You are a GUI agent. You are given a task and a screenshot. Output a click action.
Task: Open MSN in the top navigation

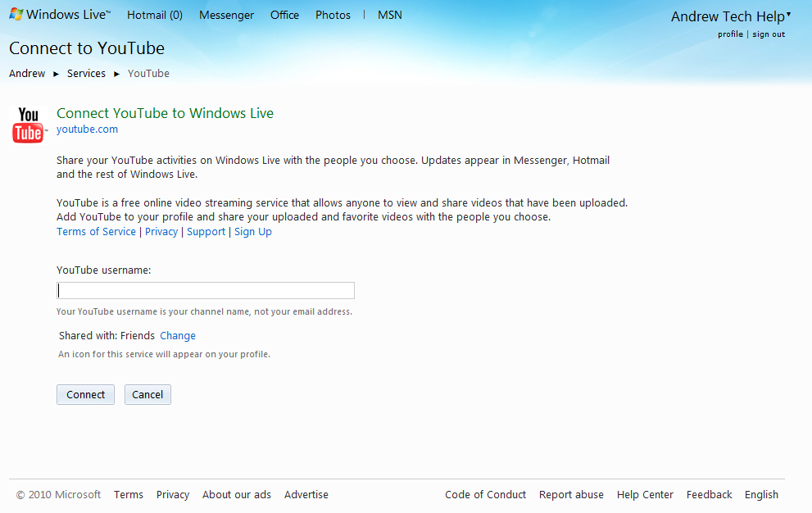click(389, 15)
